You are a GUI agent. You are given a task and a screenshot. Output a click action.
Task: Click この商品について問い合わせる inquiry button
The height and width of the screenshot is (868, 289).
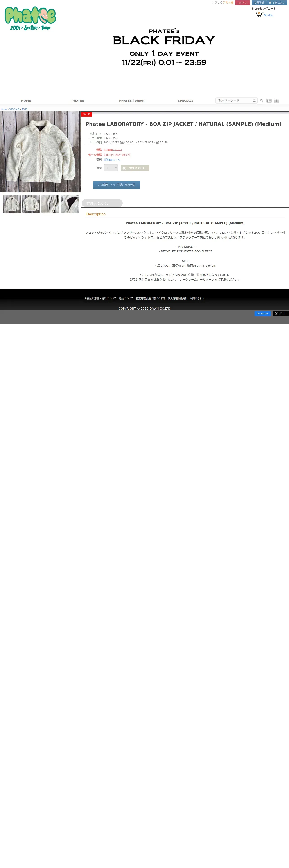click(116, 185)
